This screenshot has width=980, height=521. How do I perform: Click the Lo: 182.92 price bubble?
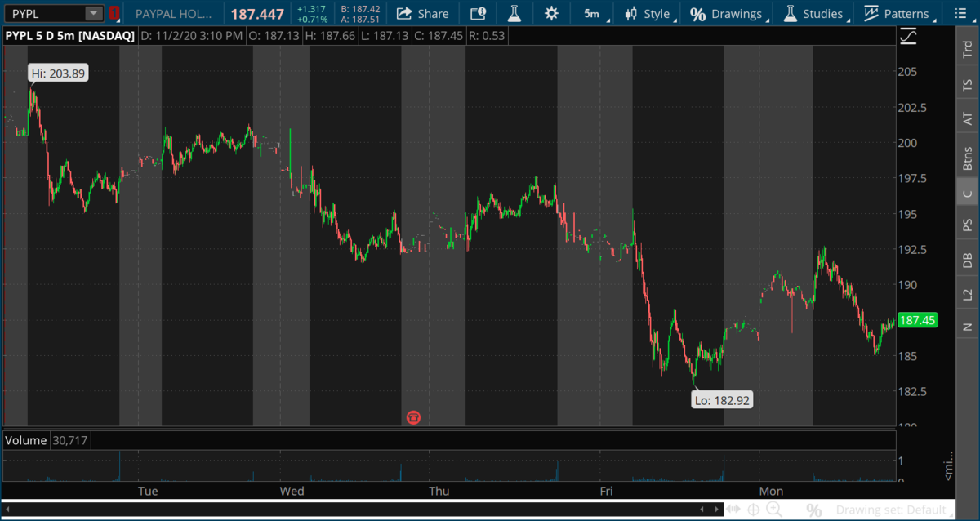(x=722, y=400)
